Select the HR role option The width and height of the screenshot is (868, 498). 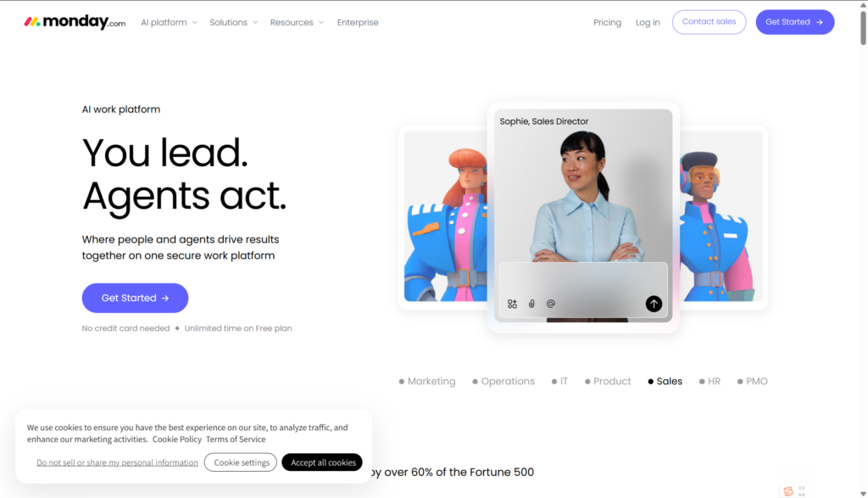(709, 381)
